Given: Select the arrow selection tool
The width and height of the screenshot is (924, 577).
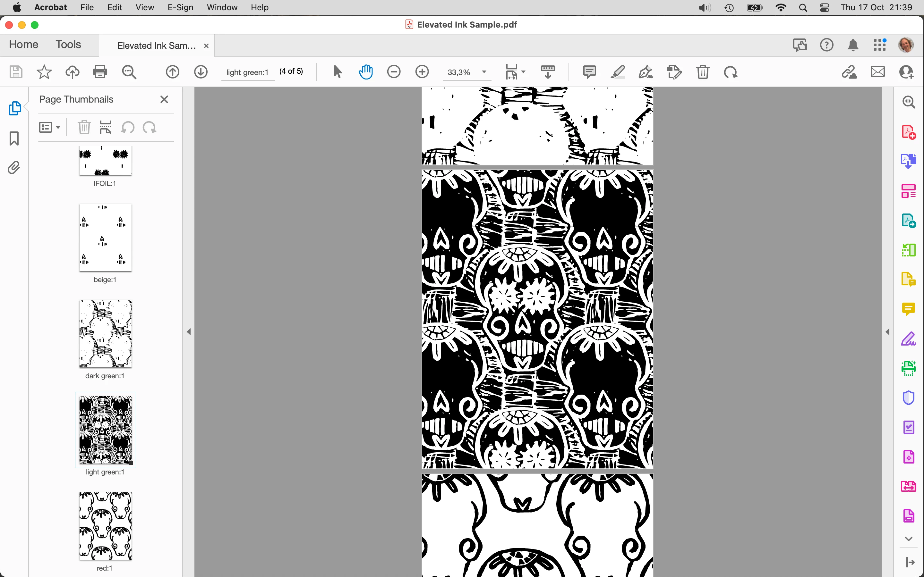Looking at the screenshot, I should pyautogui.click(x=338, y=72).
